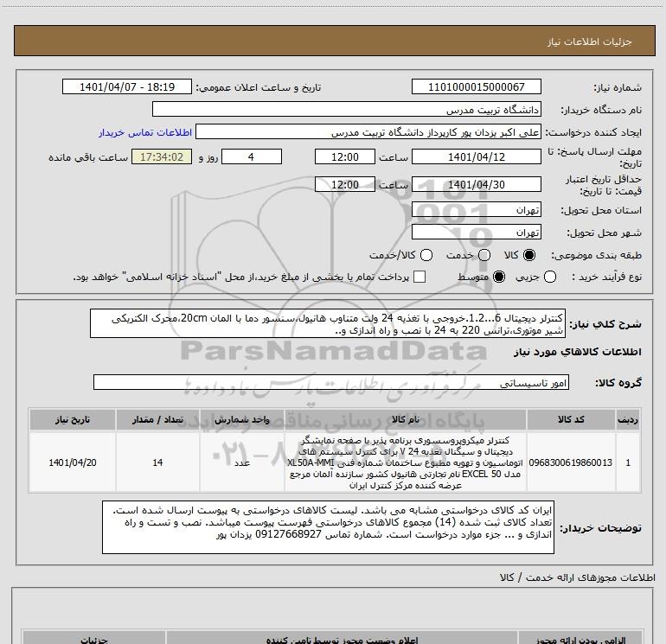The width and height of the screenshot is (666, 644).
Task: Click the need date cell 1401/04/20
Action: point(72,462)
